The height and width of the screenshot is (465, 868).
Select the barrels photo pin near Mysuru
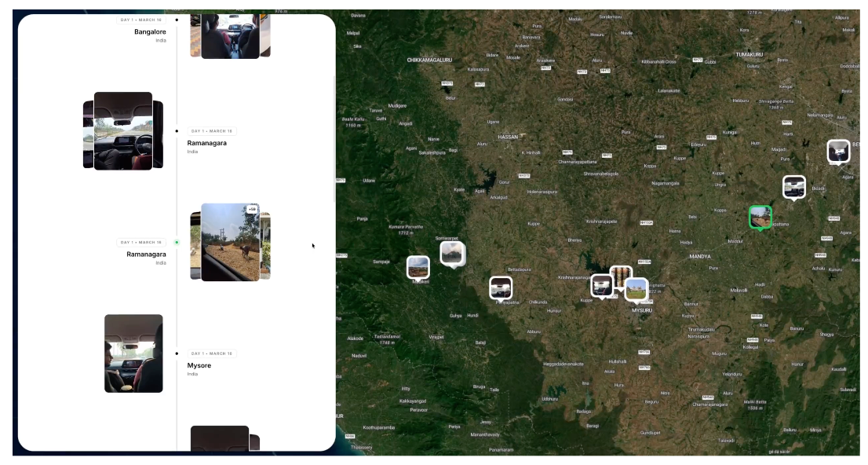click(622, 276)
